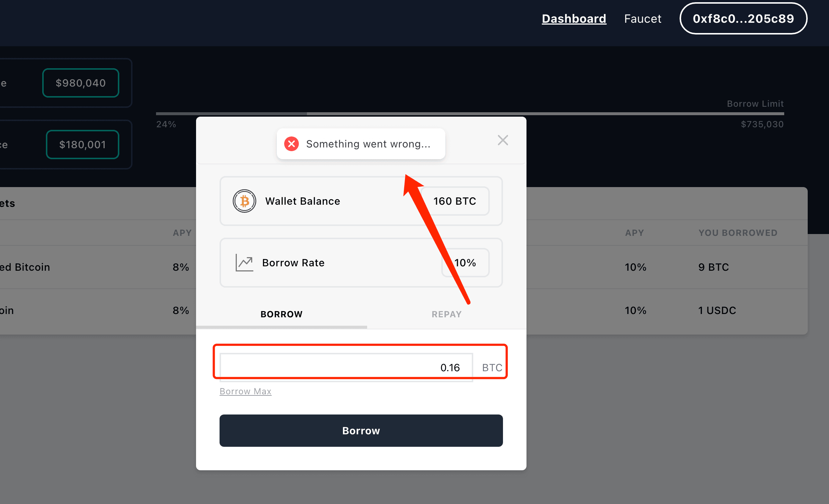Image resolution: width=829 pixels, height=504 pixels.
Task: Click the Borrow Limit progress bar
Action: (470, 114)
